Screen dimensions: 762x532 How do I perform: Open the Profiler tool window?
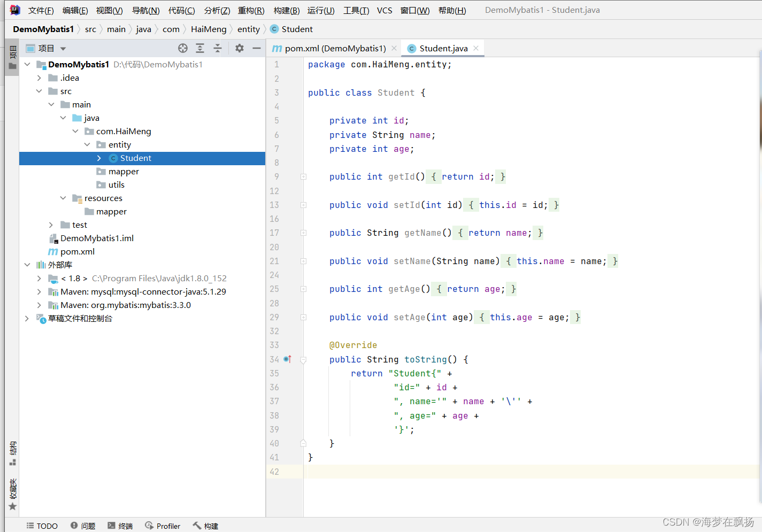click(x=163, y=526)
